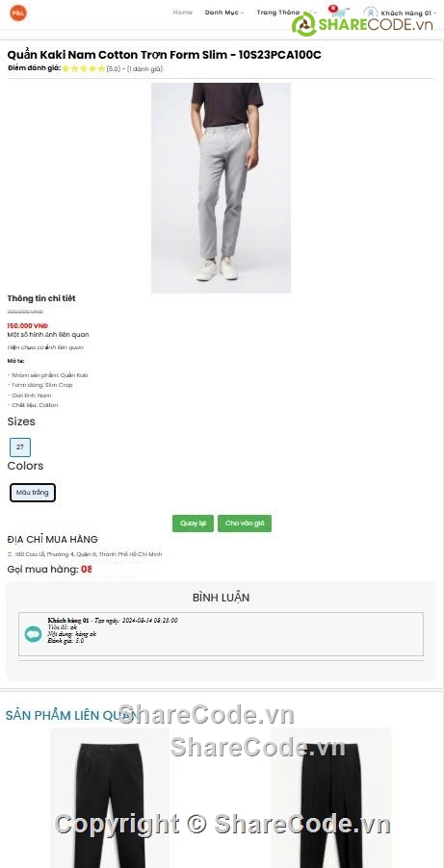Click the address location icon
444x868 pixels.
pyautogui.click(x=10, y=554)
